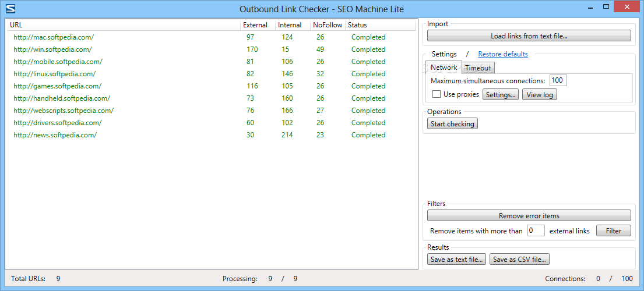Image resolution: width=644 pixels, height=291 pixels.
Task: Select the http://news.softpedia.com/ row
Action: pyautogui.click(x=212, y=135)
